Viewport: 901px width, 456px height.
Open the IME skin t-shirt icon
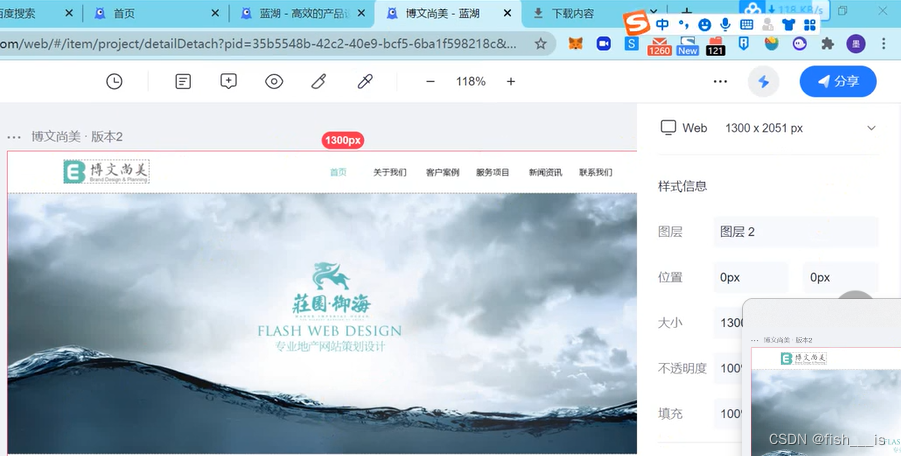pyautogui.click(x=788, y=24)
